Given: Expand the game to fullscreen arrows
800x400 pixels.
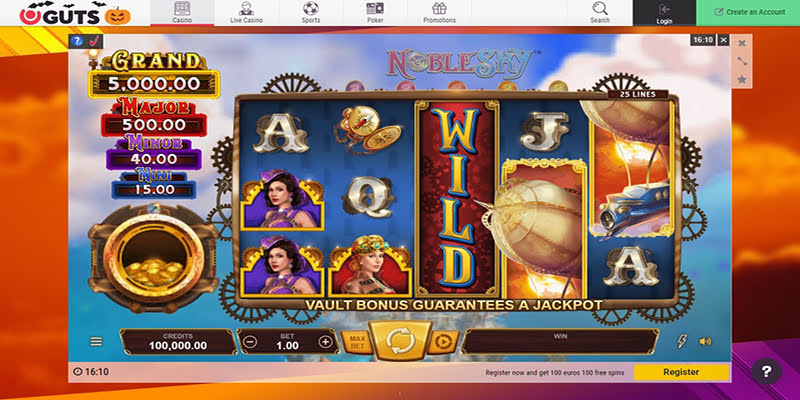Looking at the screenshot, I should click(742, 61).
